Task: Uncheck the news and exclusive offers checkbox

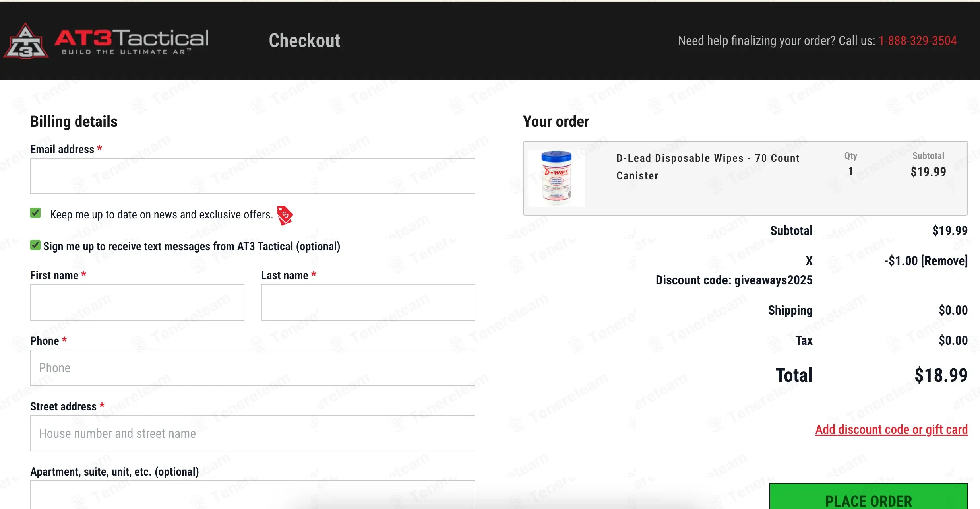Action: [35, 213]
